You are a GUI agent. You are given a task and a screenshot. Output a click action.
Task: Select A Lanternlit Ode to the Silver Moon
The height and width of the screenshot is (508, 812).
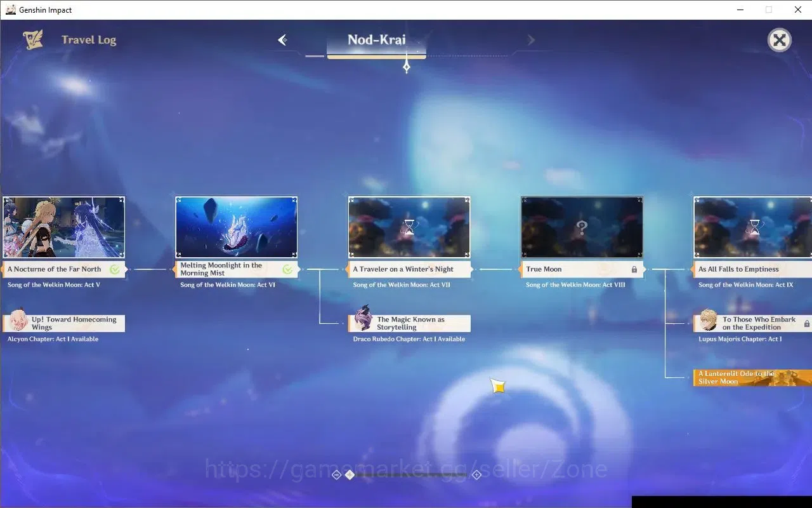click(752, 378)
